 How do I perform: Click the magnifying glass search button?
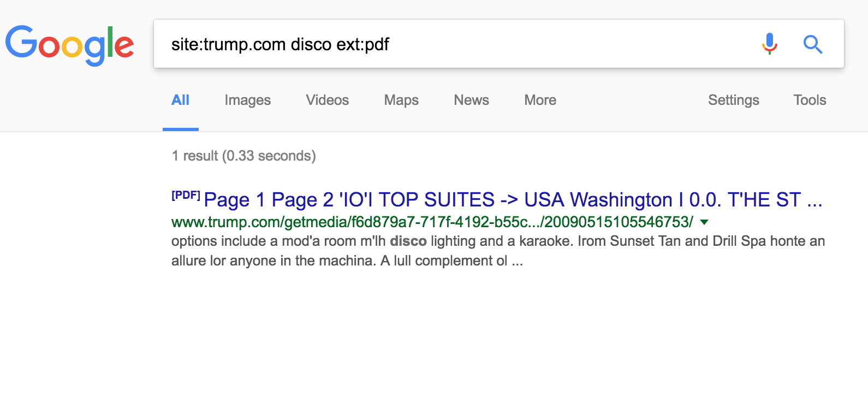pyautogui.click(x=812, y=44)
